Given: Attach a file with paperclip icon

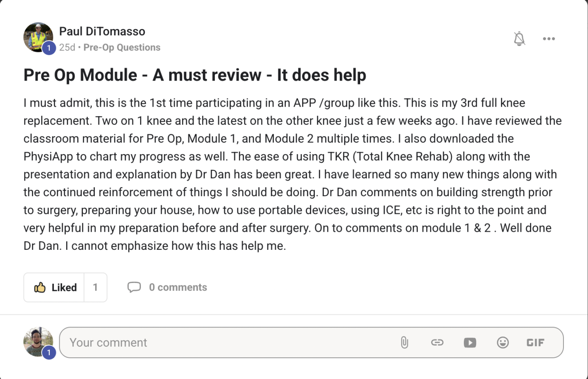Looking at the screenshot, I should pyautogui.click(x=404, y=343).
